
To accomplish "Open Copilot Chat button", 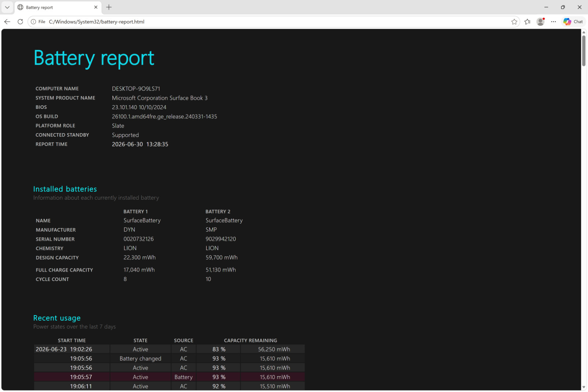I will coord(573,22).
